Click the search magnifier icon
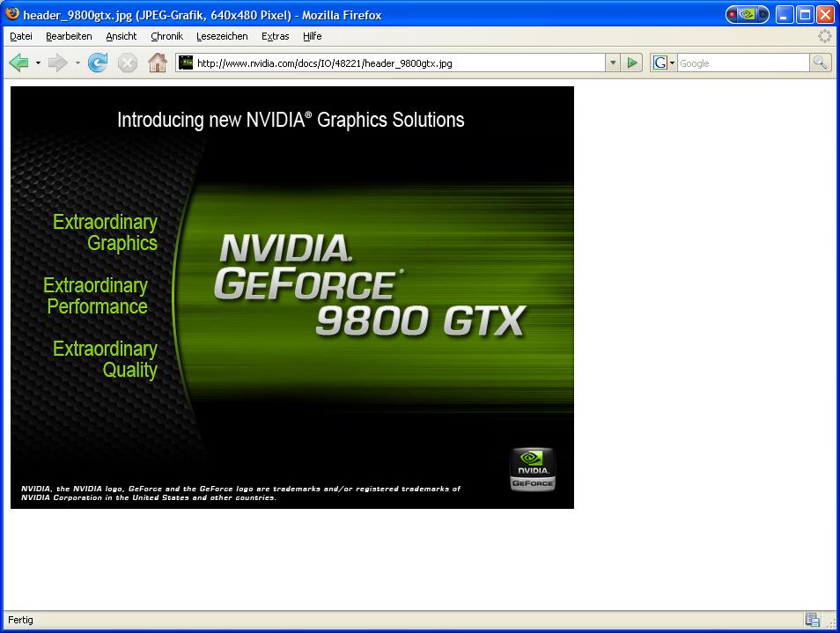Screen dimensions: 840x633 point(820,63)
